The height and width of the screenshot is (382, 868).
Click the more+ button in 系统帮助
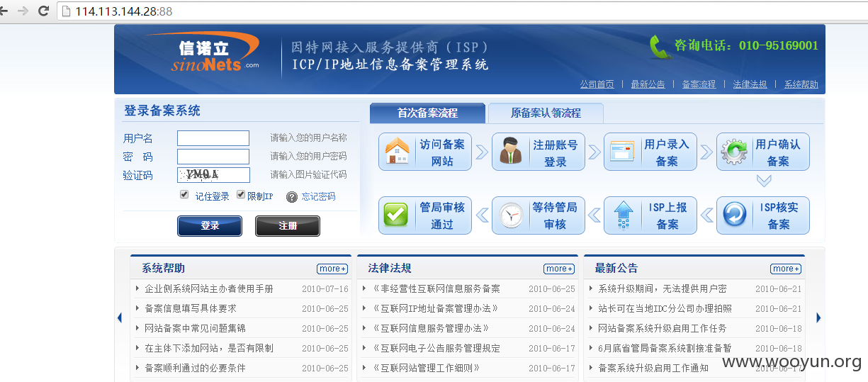click(332, 269)
